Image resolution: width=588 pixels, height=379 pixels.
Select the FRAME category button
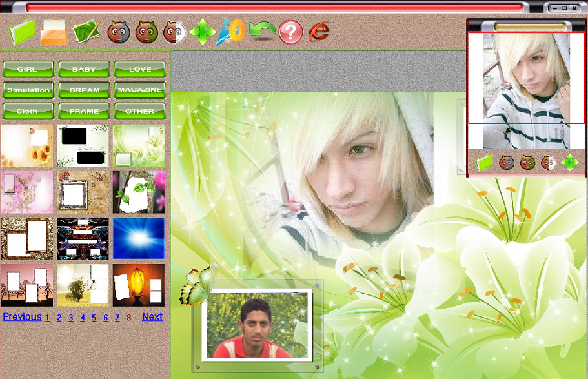(x=84, y=111)
